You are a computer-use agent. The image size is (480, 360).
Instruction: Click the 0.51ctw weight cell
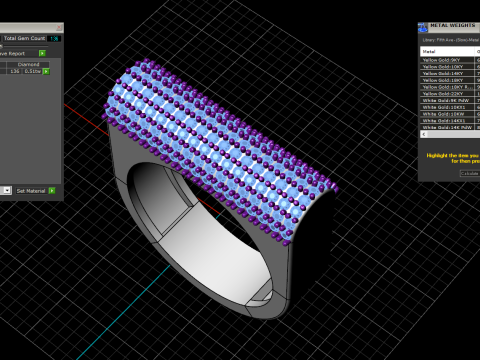[x=33, y=71]
